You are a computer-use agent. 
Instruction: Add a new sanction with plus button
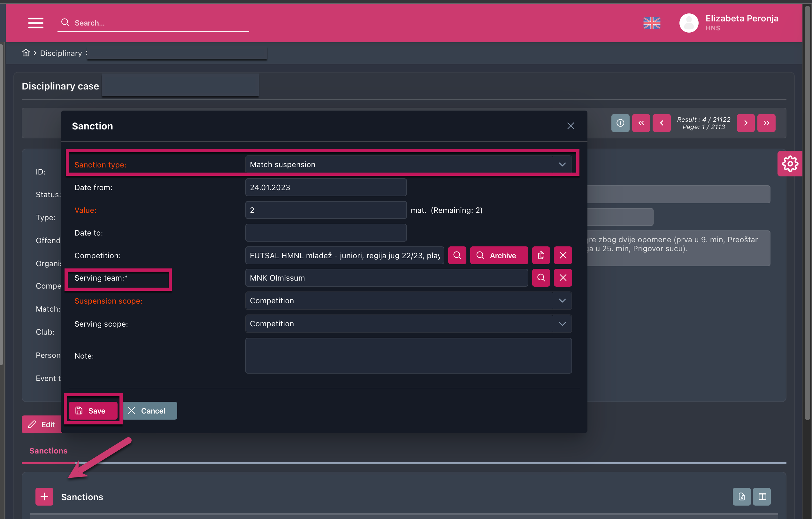tap(44, 496)
